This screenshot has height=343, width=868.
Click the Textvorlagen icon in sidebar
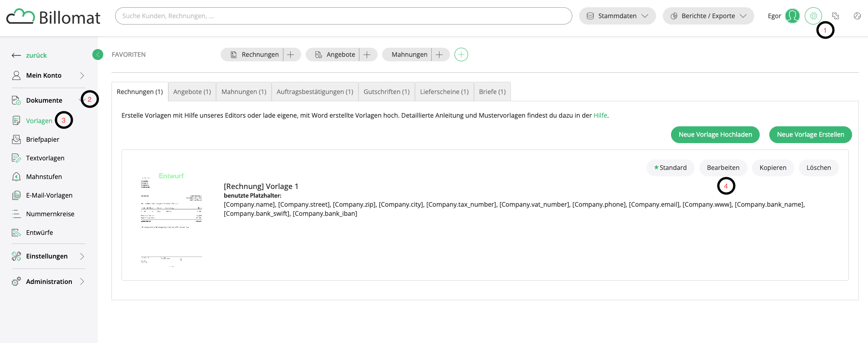(x=16, y=158)
